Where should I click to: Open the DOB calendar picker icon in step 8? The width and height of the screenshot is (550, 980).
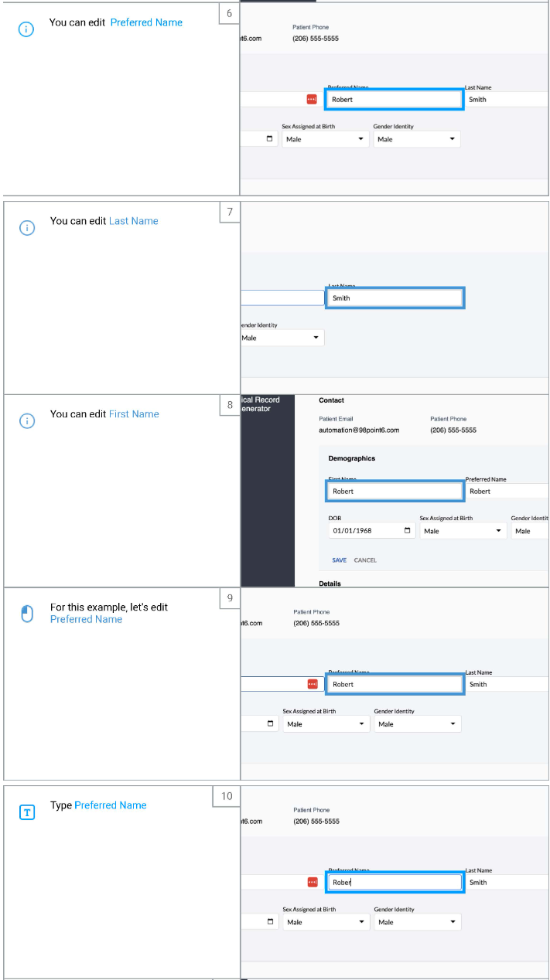[x=408, y=531]
